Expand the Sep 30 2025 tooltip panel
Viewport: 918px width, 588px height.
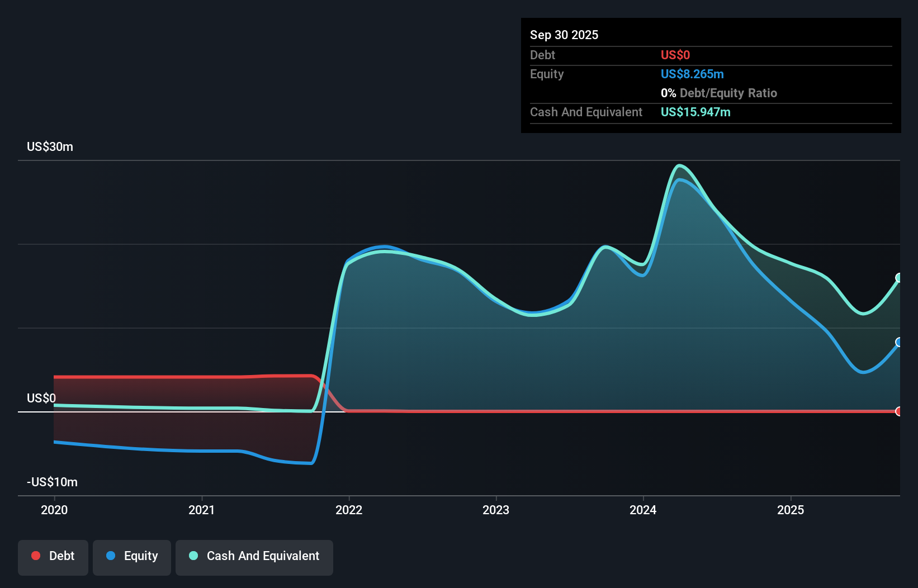pos(564,35)
